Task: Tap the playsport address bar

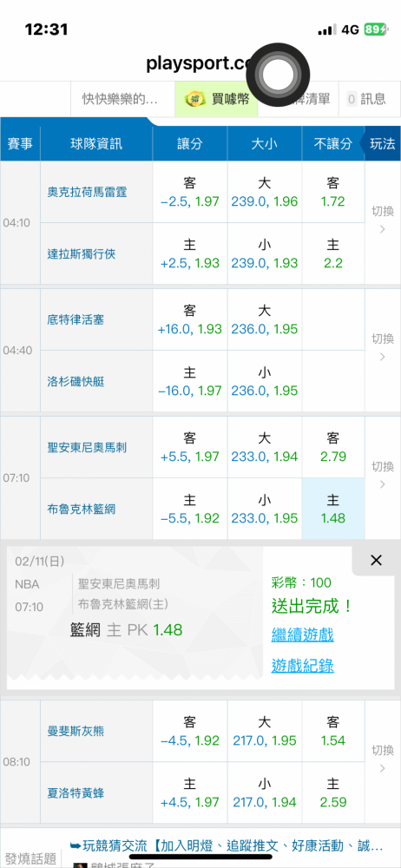Action: [x=200, y=63]
